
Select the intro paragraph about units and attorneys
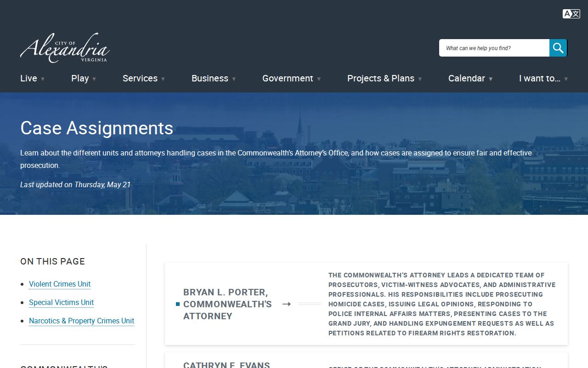276,159
